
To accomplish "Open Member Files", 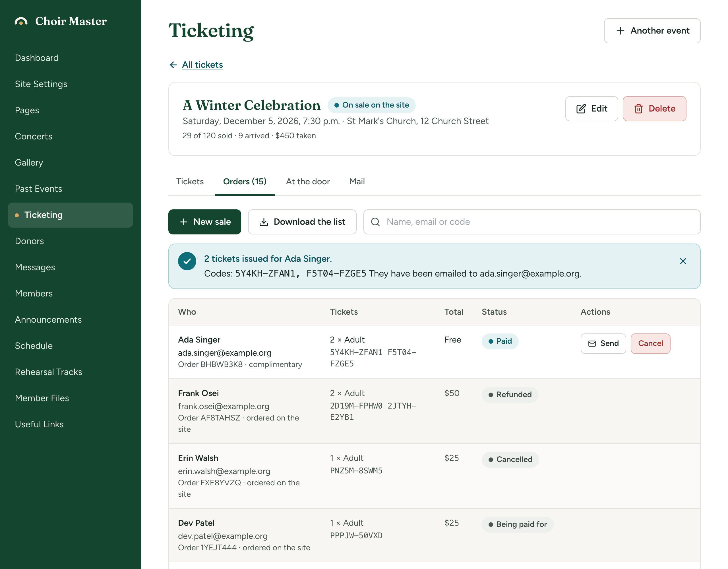I will (x=42, y=398).
